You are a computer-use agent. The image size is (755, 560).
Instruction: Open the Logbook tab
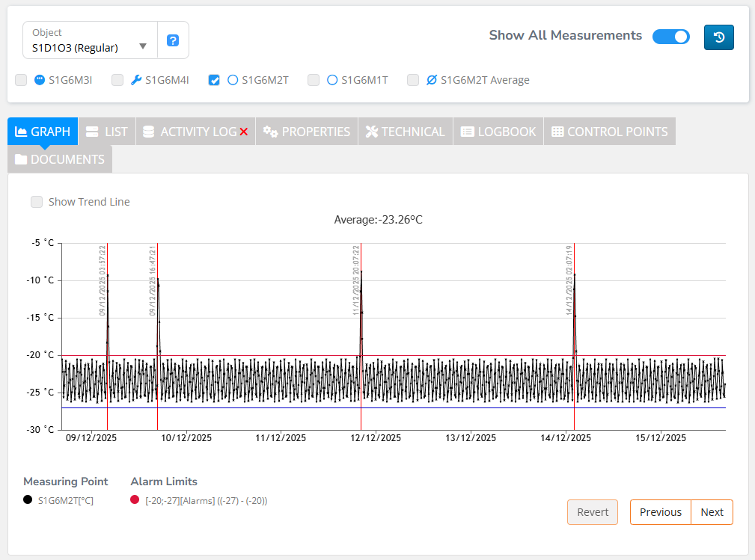coord(498,132)
